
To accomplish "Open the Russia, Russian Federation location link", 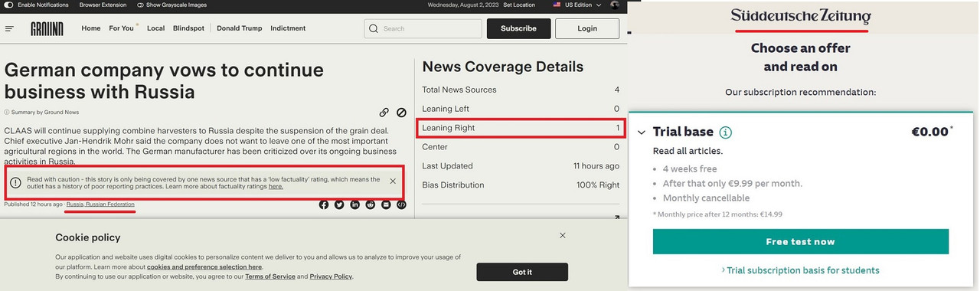I will point(100,204).
